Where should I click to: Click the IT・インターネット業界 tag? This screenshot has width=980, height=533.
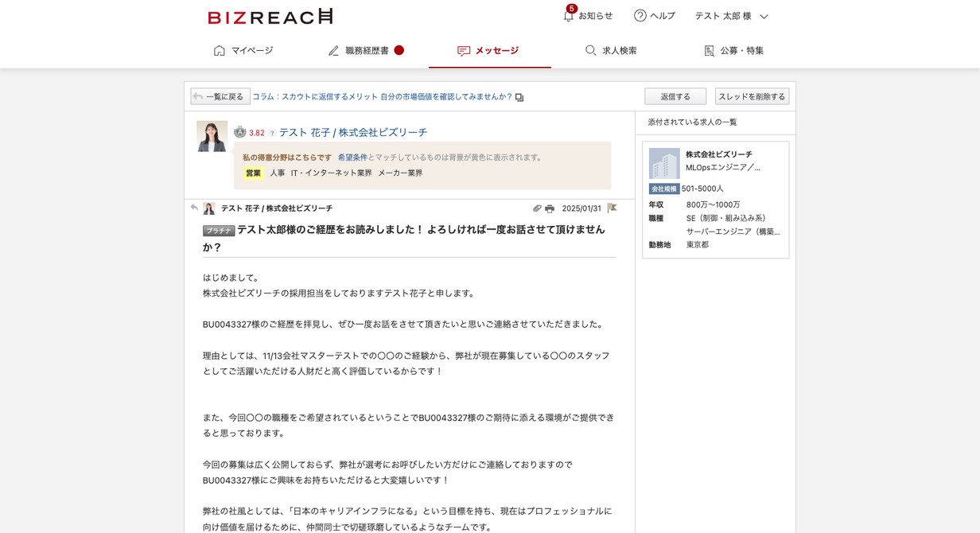[331, 173]
